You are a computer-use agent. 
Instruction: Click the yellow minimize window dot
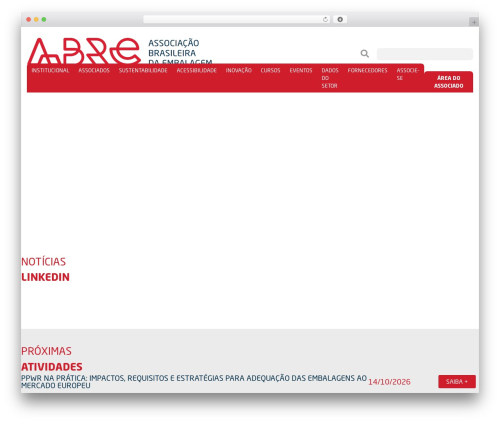coord(36,20)
